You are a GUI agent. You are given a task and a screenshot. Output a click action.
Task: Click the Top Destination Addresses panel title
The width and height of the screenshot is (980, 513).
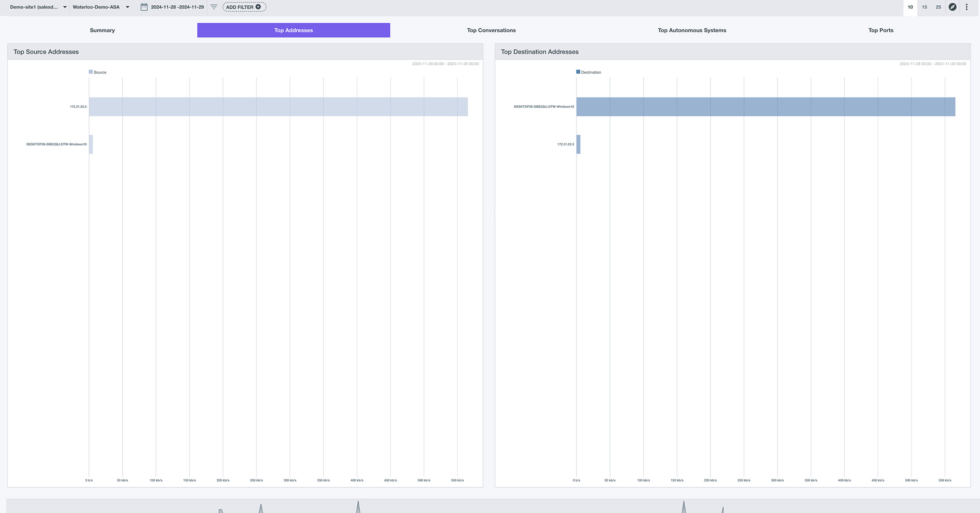click(540, 52)
